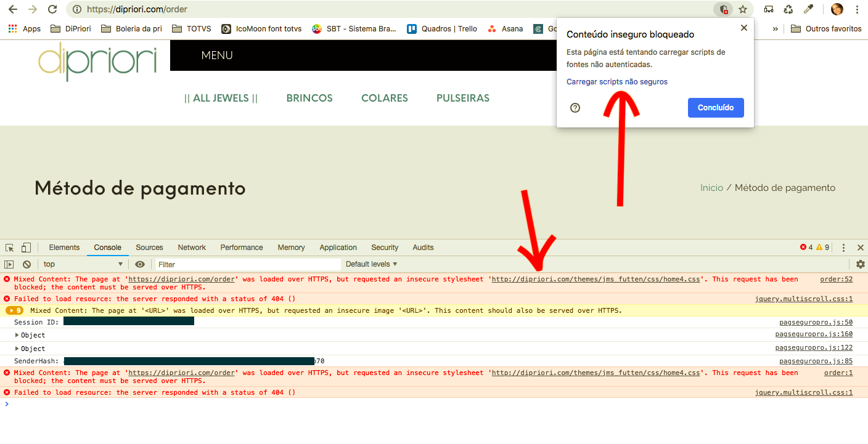This screenshot has height=444, width=868.
Task: Open the COLARES category
Action: [385, 98]
